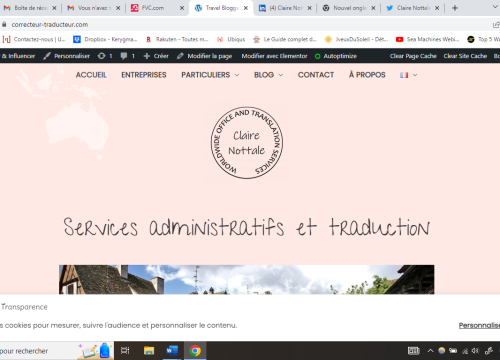Open the À PROPOS page
Image resolution: width=500 pixels, height=360 pixels.
click(367, 75)
